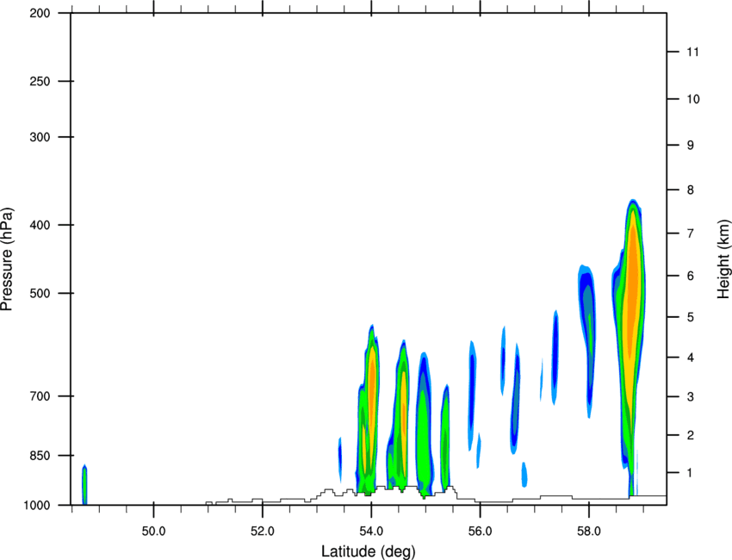
Task: Pick the 9 km height label
Action: tap(690, 146)
